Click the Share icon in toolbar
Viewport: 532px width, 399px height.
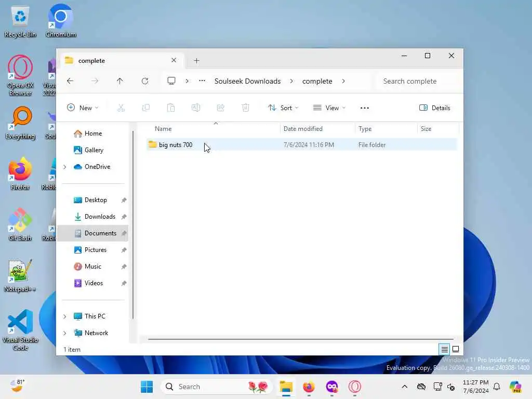pos(220,108)
